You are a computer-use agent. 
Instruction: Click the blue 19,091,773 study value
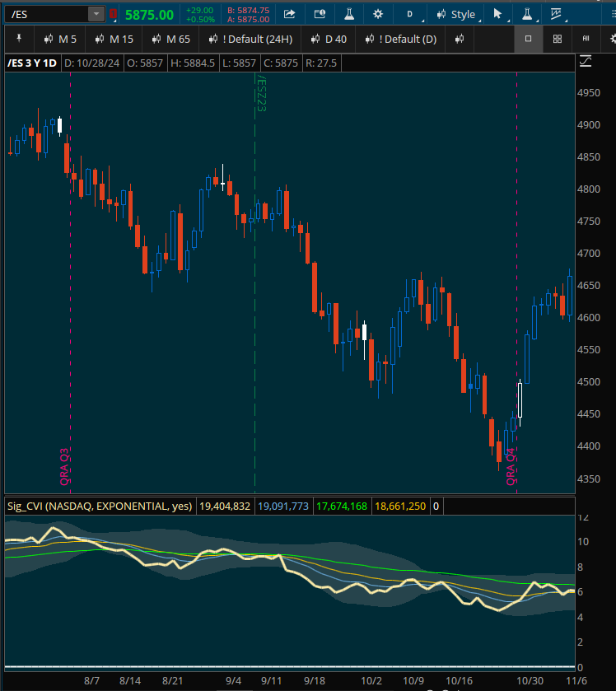click(283, 506)
